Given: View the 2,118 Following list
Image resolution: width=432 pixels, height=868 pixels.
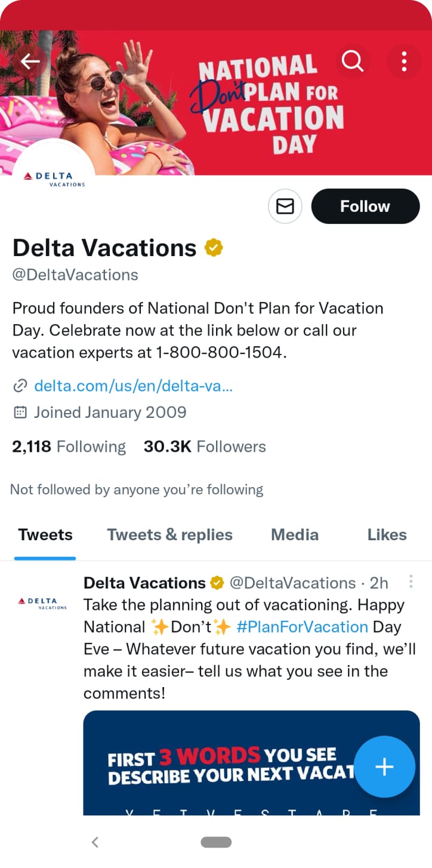Looking at the screenshot, I should coord(69,446).
